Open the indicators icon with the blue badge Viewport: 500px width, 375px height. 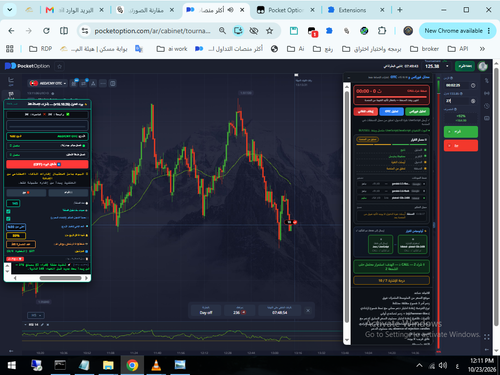[x=84, y=83]
